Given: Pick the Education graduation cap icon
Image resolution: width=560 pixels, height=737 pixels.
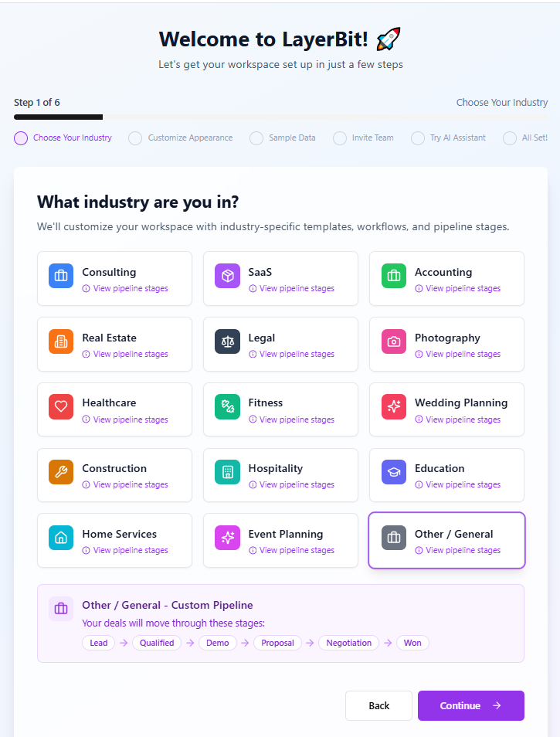Looking at the screenshot, I should 393,472.
